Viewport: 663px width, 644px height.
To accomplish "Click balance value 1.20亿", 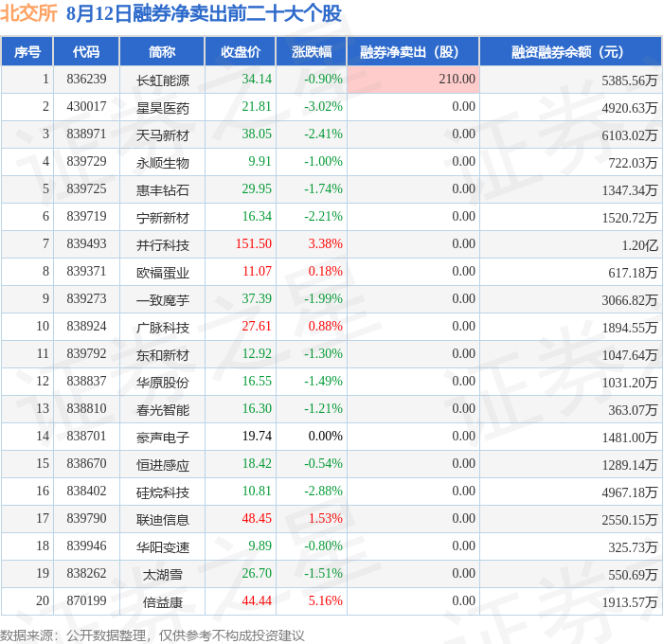I will click(x=639, y=245).
